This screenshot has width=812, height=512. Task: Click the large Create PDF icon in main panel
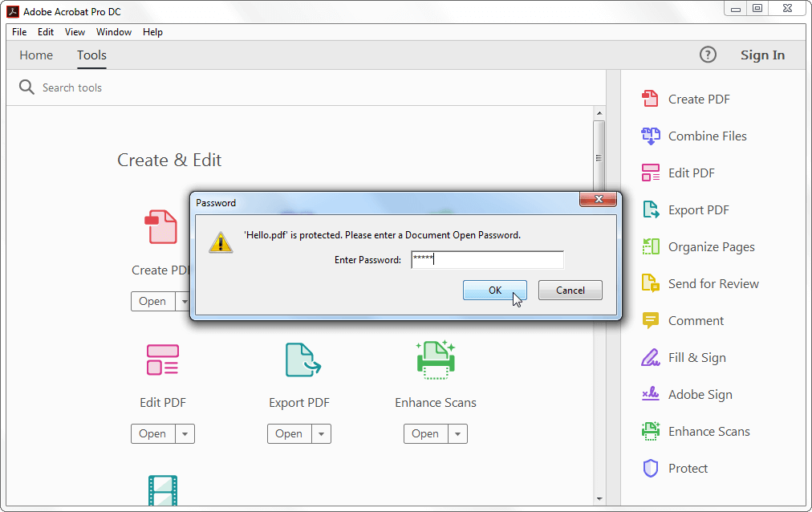pyautogui.click(x=161, y=227)
